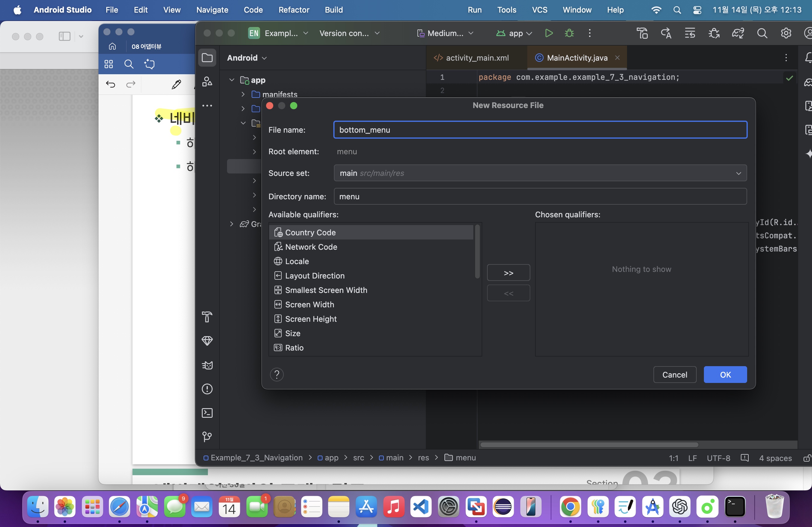
Task: Open the Refactor menu
Action: point(293,10)
